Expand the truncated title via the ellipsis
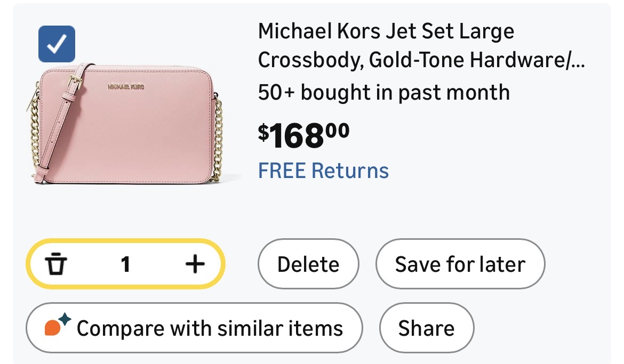Image resolution: width=624 pixels, height=364 pixels. tap(577, 61)
